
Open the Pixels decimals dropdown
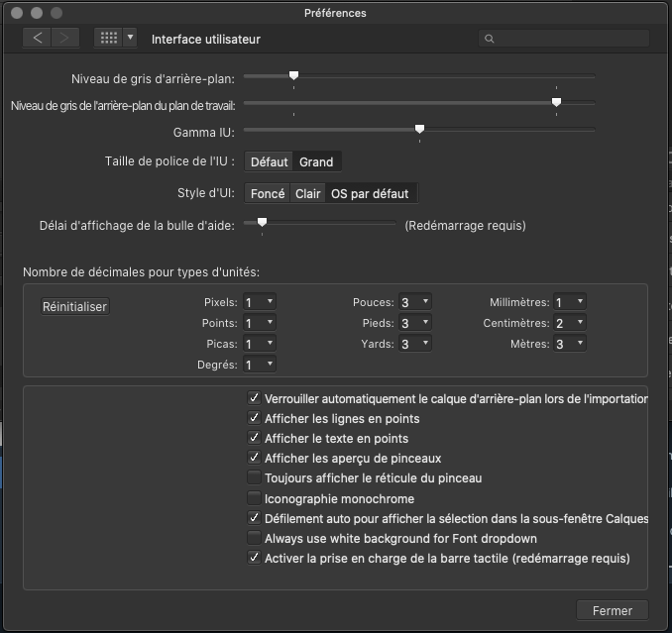click(260, 302)
